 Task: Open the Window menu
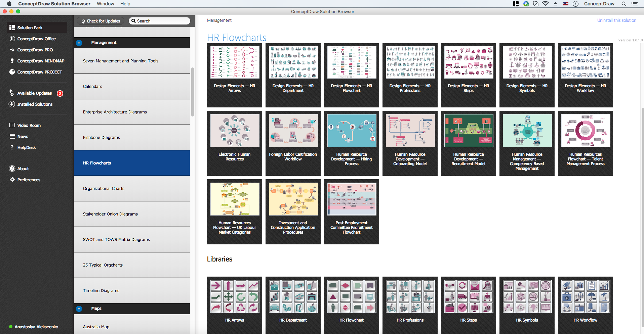coord(106,4)
